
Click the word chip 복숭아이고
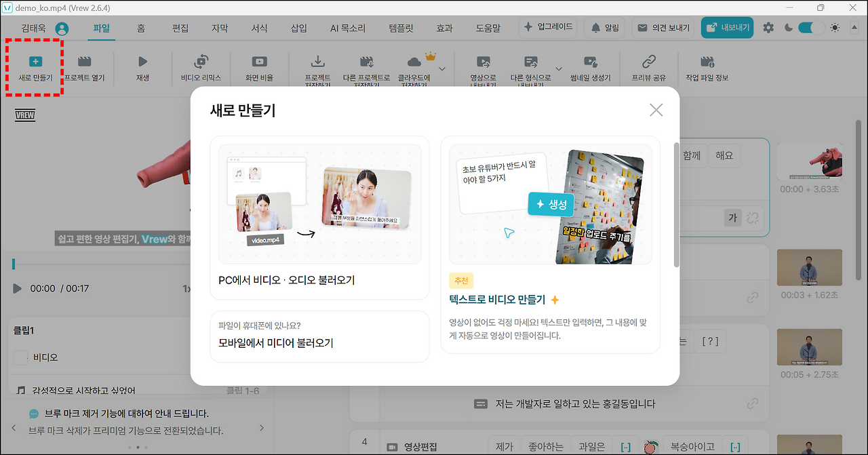[x=692, y=446]
